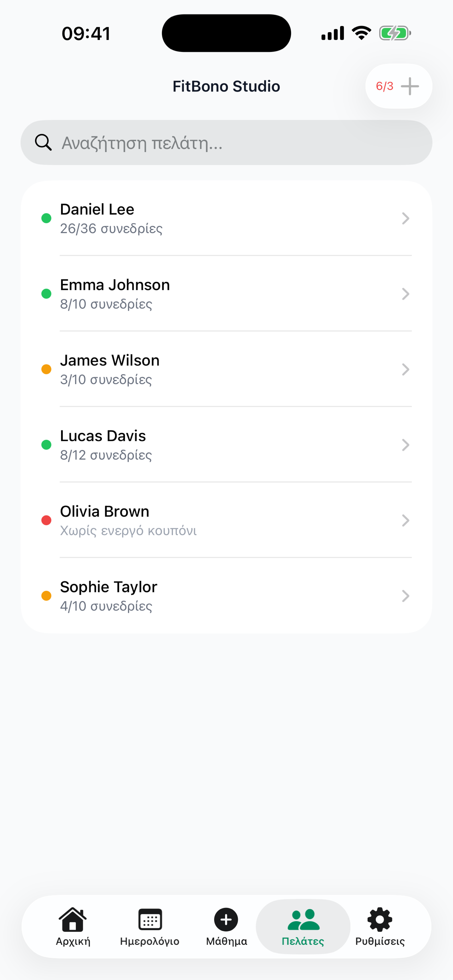The width and height of the screenshot is (453, 980).
Task: Tap the red 6/3 client counter
Action: (x=384, y=86)
